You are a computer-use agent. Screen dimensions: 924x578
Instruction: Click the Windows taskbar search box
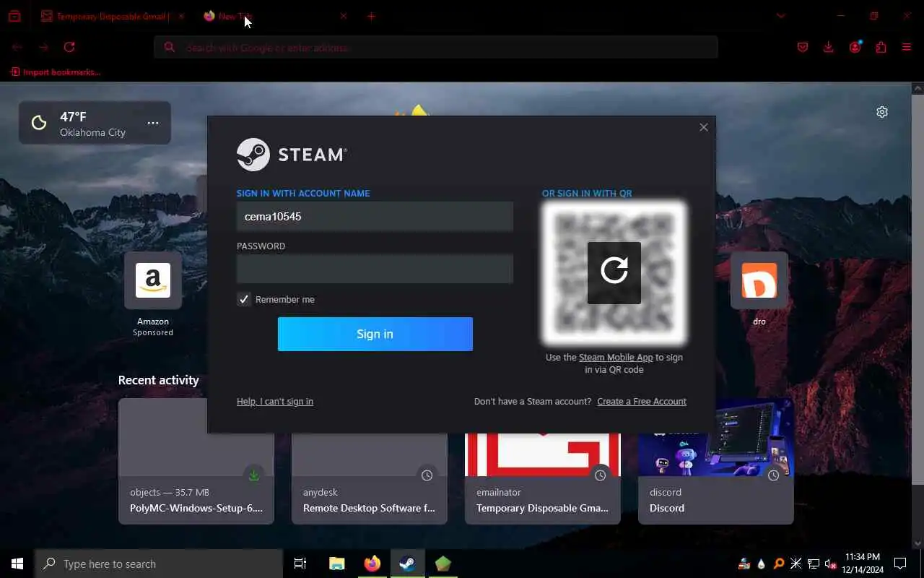(159, 564)
